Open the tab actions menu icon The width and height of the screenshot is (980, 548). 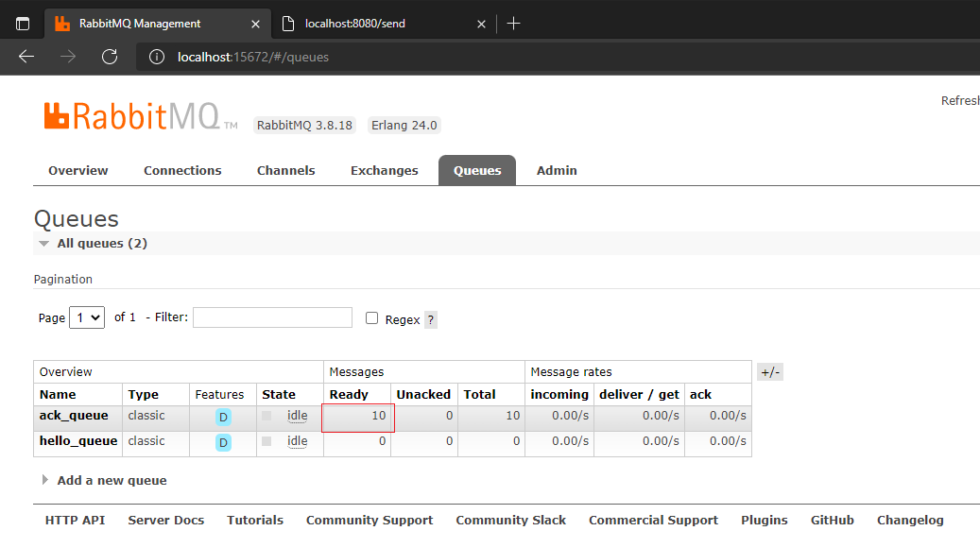23,24
